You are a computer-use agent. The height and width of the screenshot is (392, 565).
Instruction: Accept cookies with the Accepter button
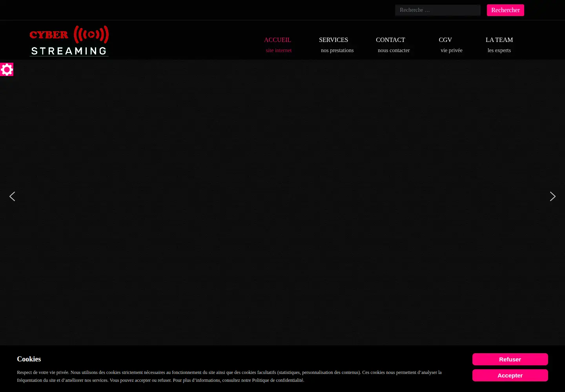[x=510, y=376]
